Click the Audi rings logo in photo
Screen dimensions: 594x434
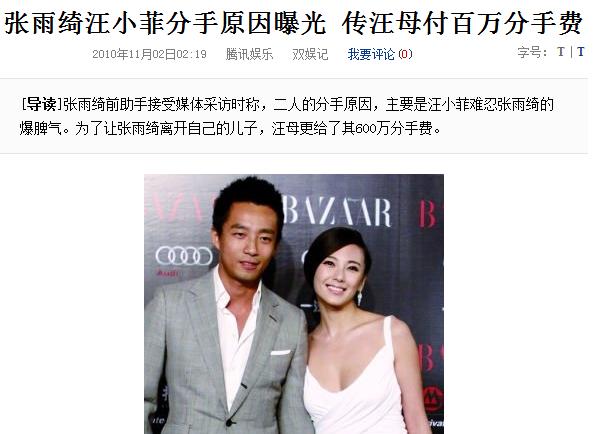(184, 256)
